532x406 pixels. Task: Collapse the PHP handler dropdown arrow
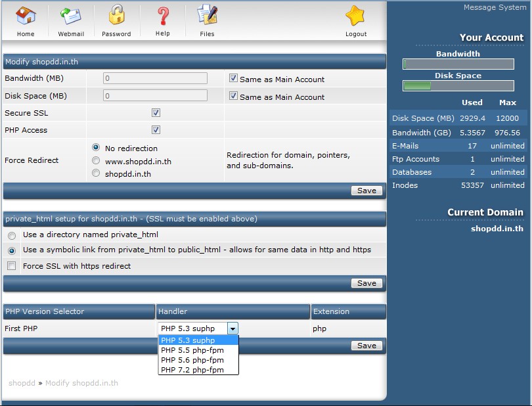pos(233,328)
